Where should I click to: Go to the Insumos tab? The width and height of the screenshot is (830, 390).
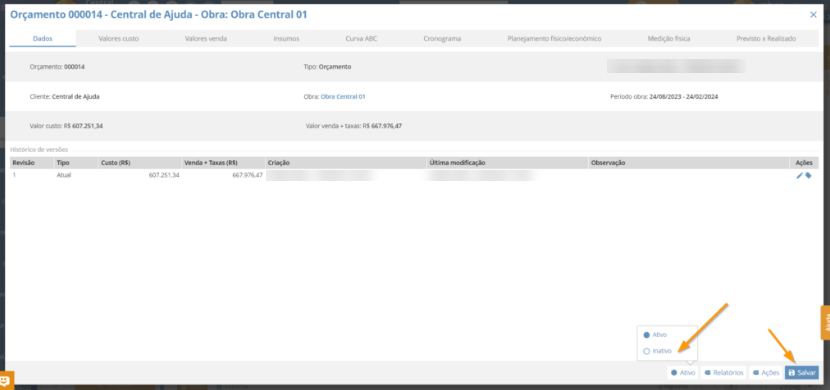[x=286, y=39]
